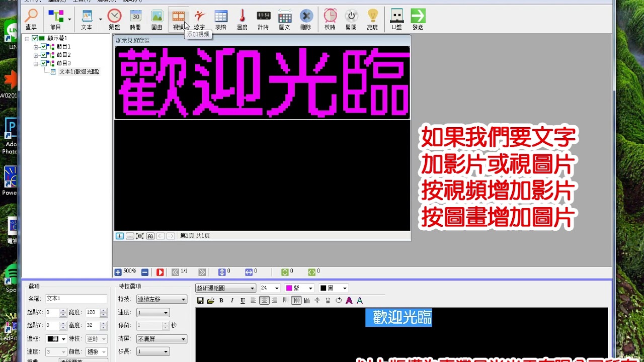Collapse the 節目3 tree node
Viewport: 644px width, 362px height.
click(36, 63)
